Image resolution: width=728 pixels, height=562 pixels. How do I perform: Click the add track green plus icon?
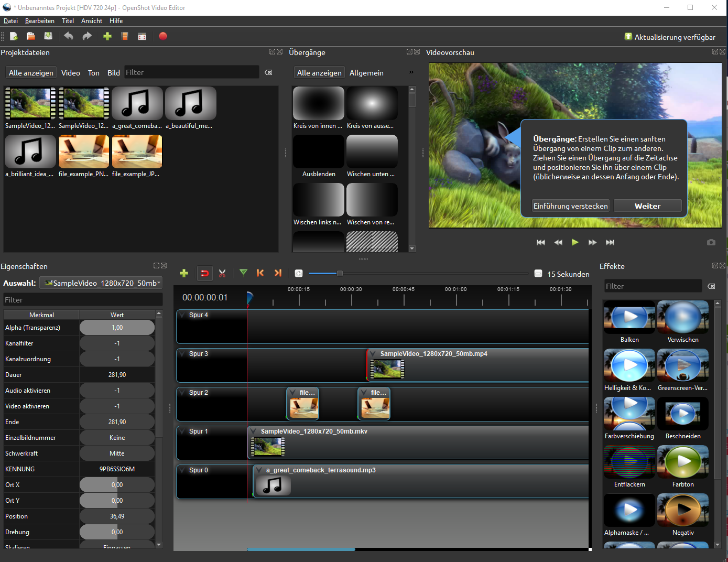[184, 273]
